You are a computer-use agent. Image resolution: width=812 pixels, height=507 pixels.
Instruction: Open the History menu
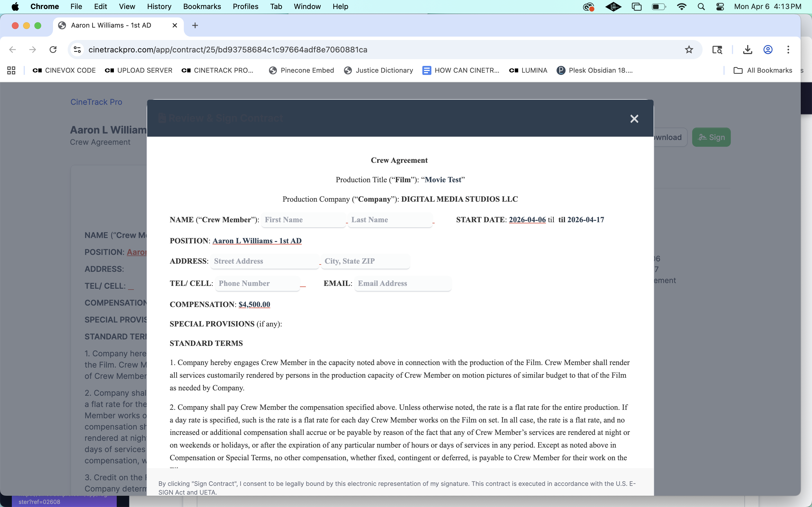click(x=159, y=6)
